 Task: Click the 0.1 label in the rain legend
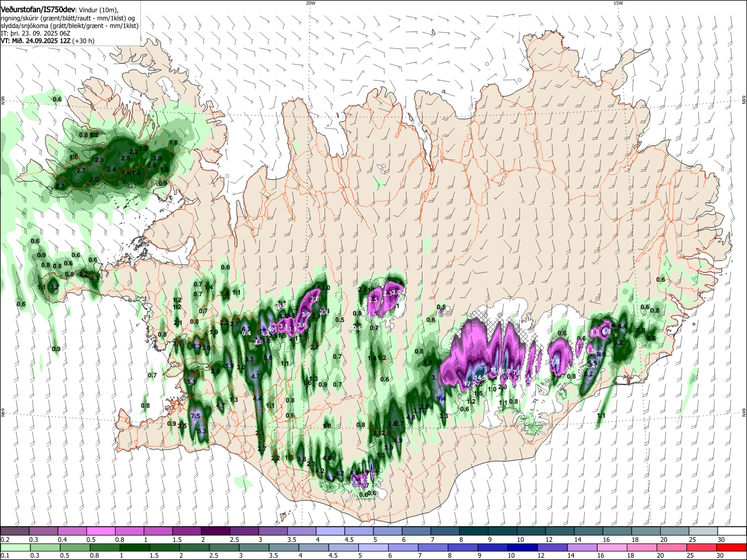5,556
